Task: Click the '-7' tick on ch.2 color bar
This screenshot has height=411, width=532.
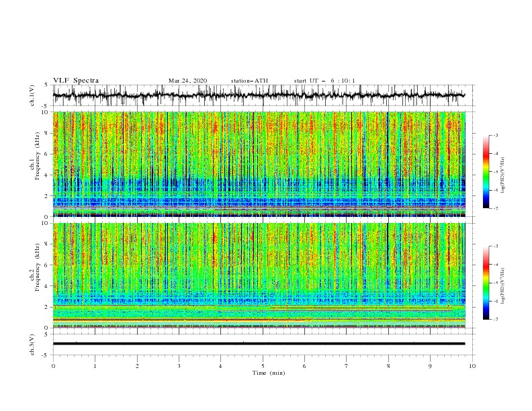Action: point(495,320)
